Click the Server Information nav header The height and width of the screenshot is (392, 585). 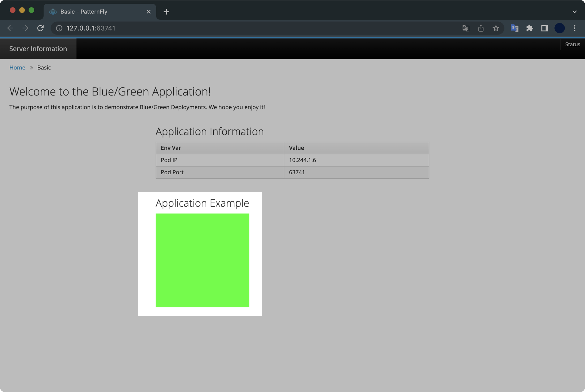click(38, 49)
